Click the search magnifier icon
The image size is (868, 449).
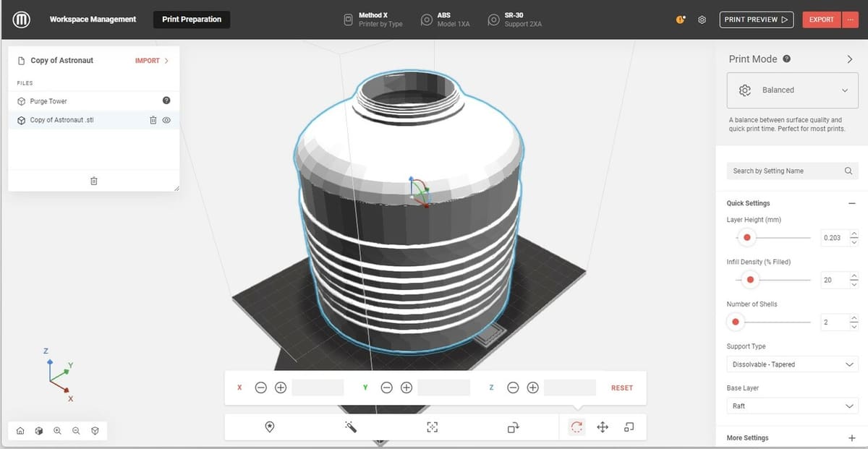point(848,171)
